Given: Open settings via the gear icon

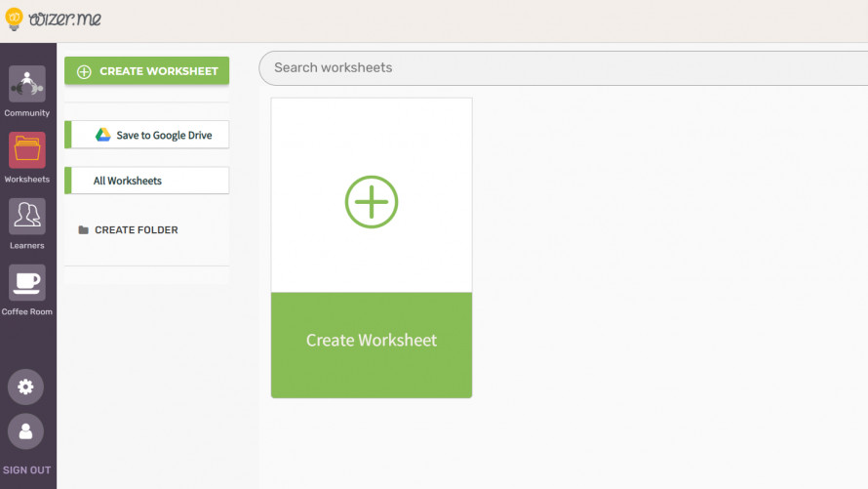Looking at the screenshot, I should point(25,387).
